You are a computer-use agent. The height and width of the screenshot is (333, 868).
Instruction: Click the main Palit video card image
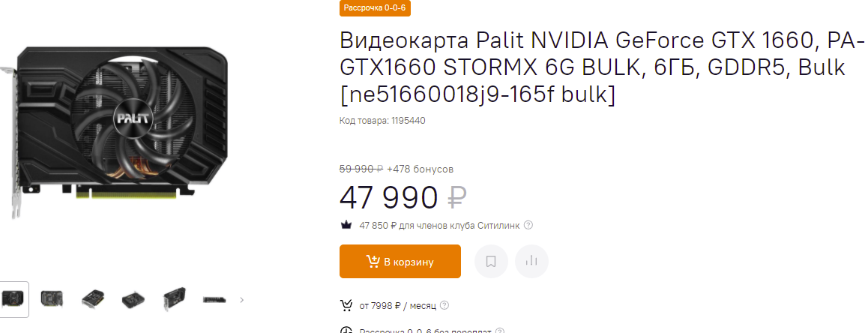pos(124,124)
